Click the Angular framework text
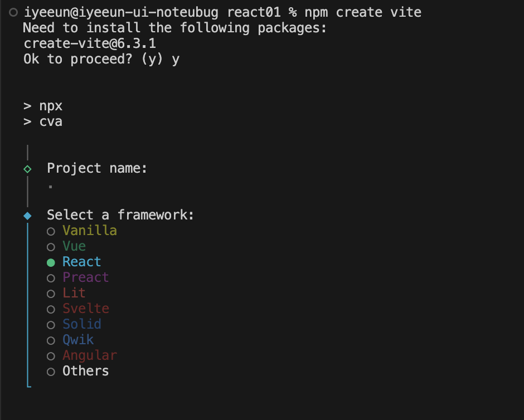This screenshot has height=420, width=524. coord(90,355)
